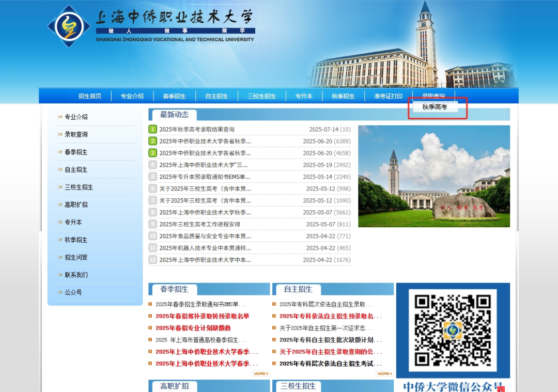Click the campus clock tower photo
The width and height of the screenshot is (558, 392).
434,176
